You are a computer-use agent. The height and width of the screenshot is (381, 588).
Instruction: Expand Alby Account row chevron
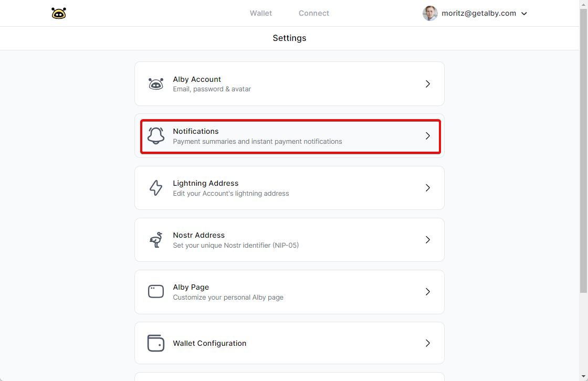tap(428, 84)
